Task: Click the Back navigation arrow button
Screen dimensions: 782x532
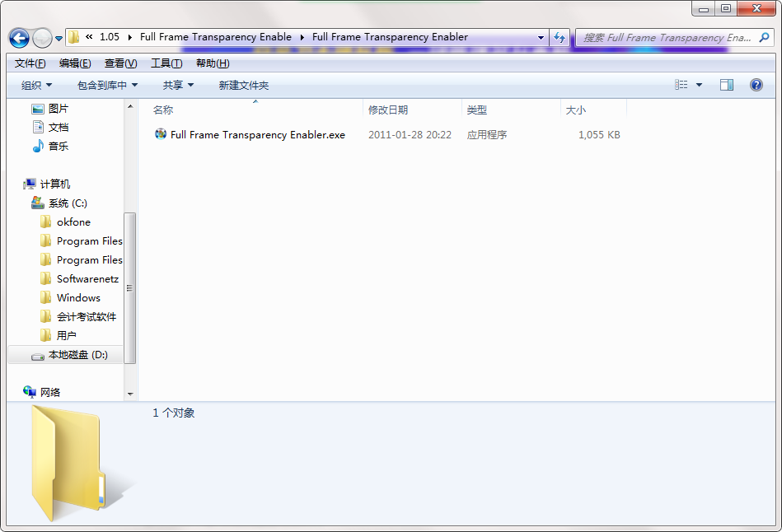Action: pyautogui.click(x=20, y=38)
